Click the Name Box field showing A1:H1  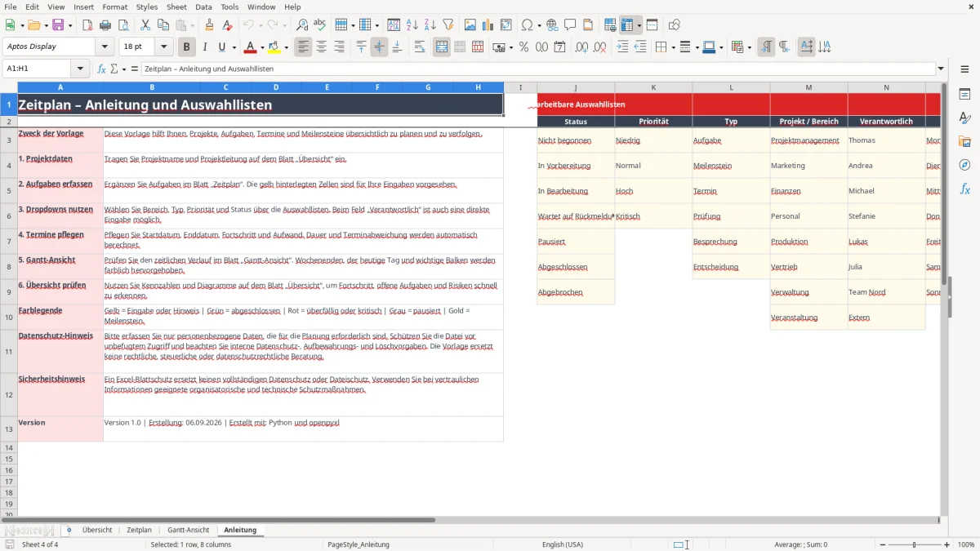pos(38,69)
